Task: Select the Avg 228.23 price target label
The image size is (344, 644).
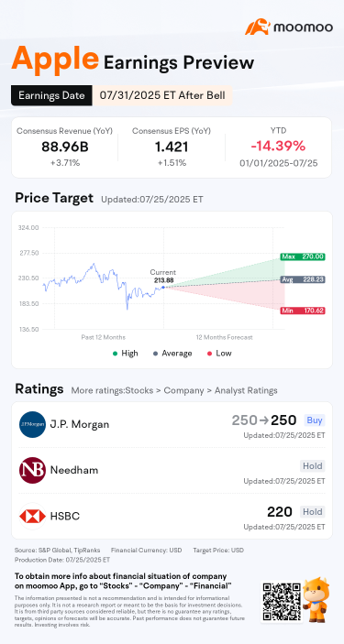Action: 303,279
